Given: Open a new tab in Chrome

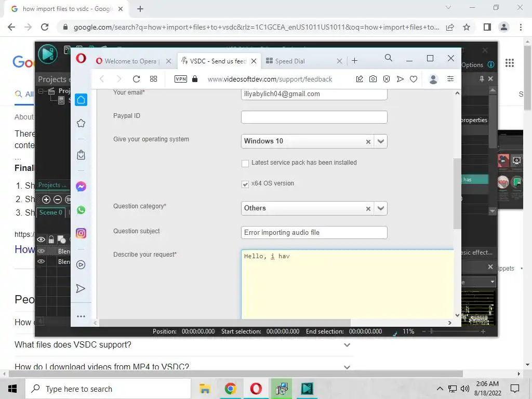Looking at the screenshot, I should point(140,9).
